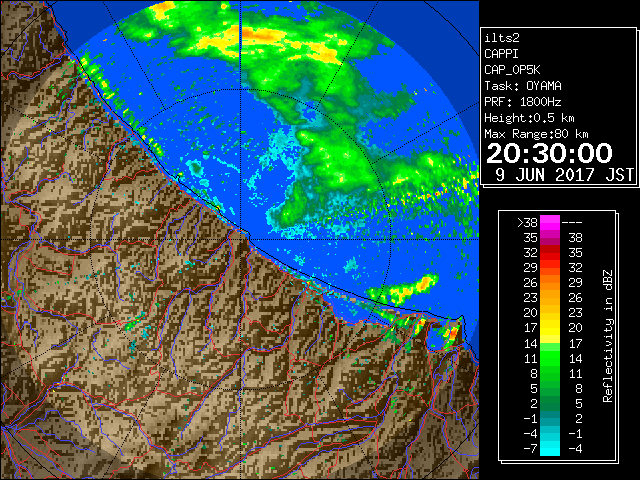The image size is (640, 480).
Task: Select the '---' legend placeholder label
Action: pos(572,223)
